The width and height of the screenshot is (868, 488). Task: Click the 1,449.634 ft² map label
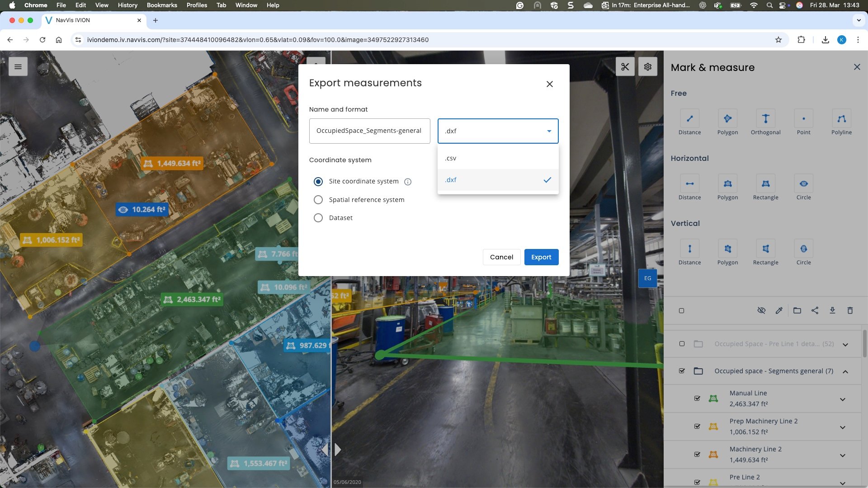(x=172, y=164)
